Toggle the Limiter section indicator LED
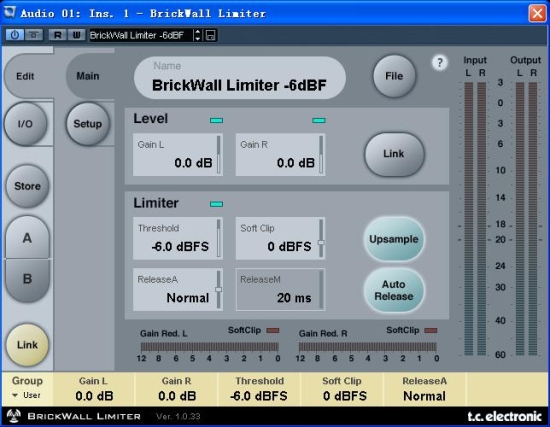Image resolution: width=550 pixels, height=427 pixels. click(x=216, y=204)
